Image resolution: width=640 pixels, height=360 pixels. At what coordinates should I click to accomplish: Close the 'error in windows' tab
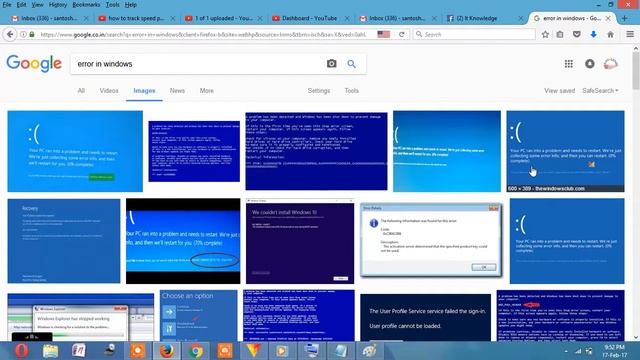(x=608, y=18)
